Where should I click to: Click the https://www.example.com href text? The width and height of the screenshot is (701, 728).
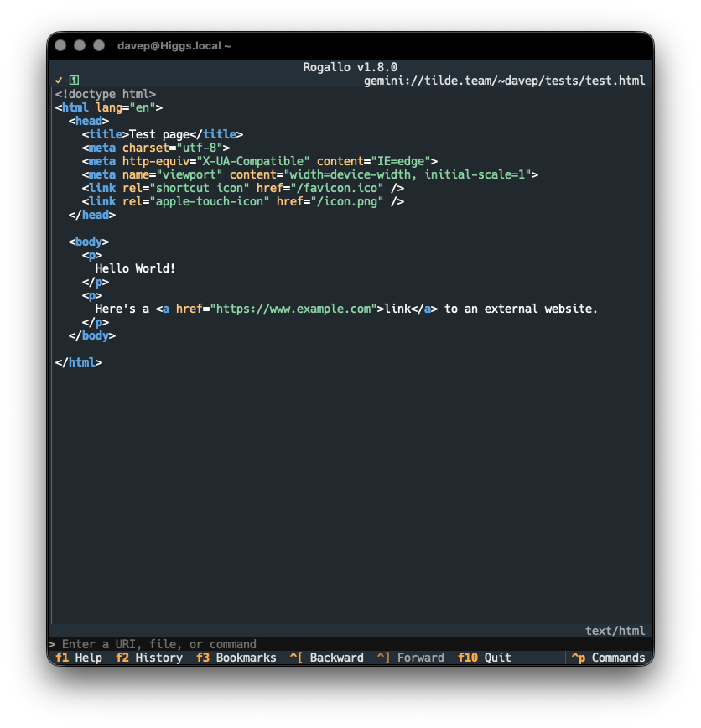coord(293,309)
